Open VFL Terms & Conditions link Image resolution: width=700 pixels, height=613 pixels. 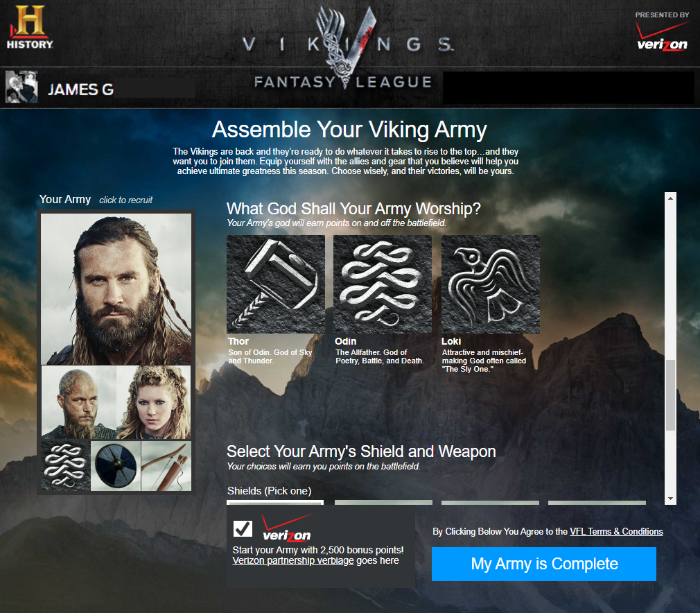pyautogui.click(x=616, y=531)
